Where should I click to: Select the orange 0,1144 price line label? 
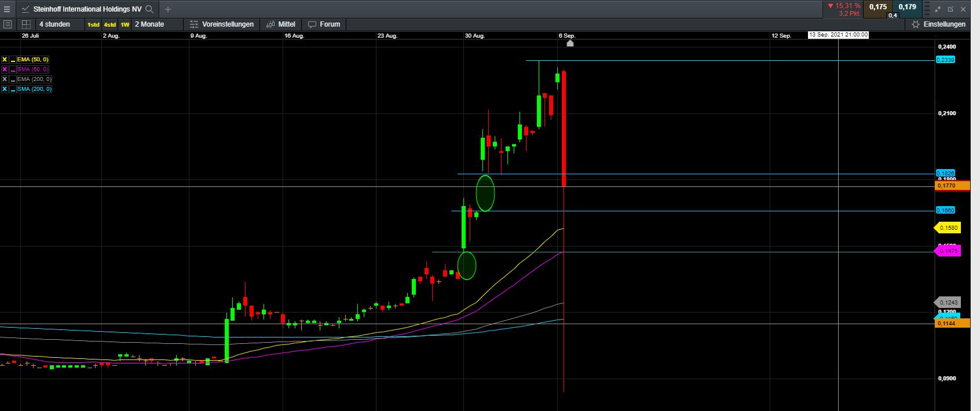pos(953,324)
